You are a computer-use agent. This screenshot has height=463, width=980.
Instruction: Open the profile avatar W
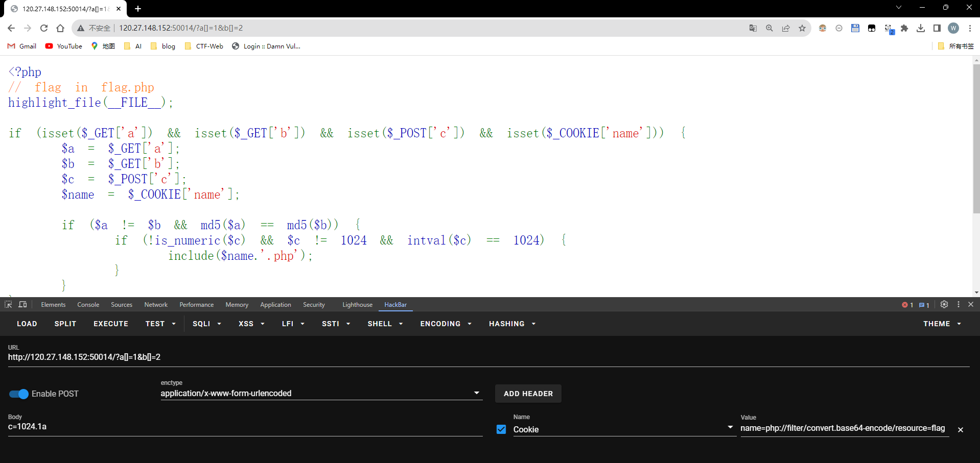(953, 28)
